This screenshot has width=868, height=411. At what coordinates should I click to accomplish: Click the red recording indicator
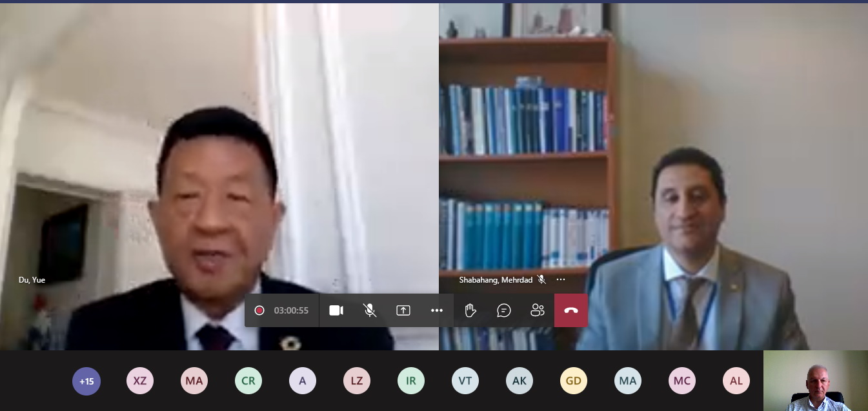point(259,310)
